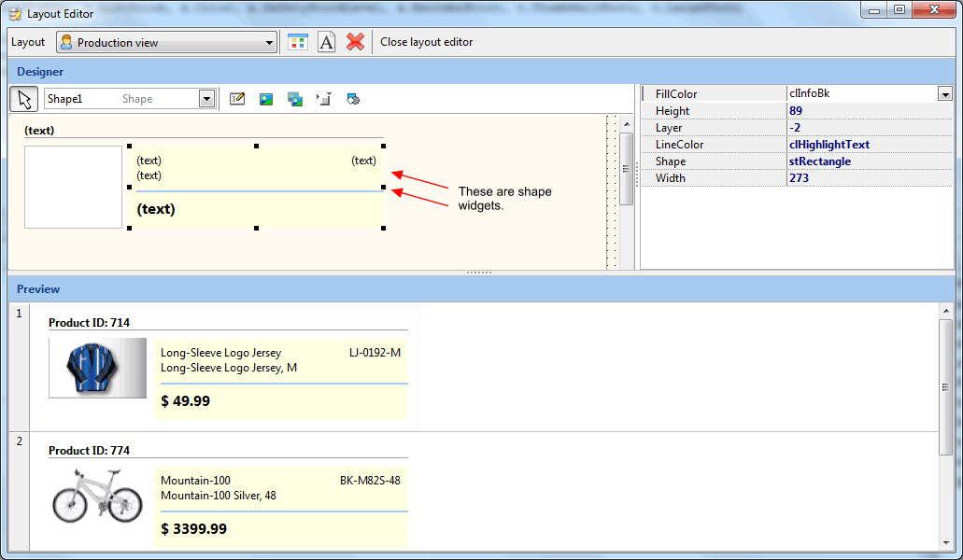This screenshot has width=963, height=560.
Task: Click the bold (text) label in designer
Action: (156, 209)
